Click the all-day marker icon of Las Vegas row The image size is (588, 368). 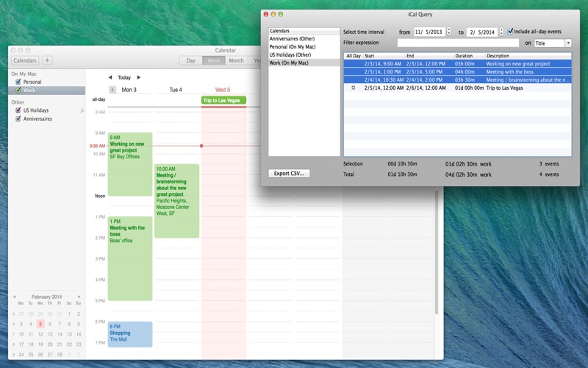coord(354,88)
